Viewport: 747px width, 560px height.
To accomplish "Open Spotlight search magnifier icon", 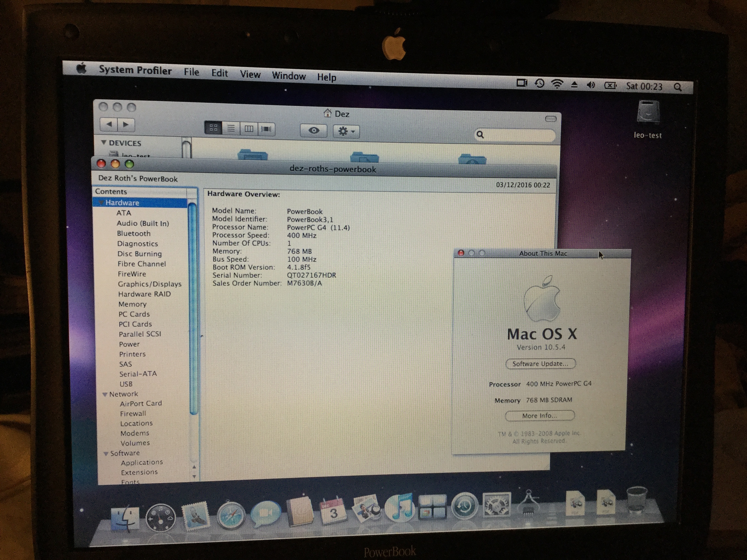I will point(677,87).
